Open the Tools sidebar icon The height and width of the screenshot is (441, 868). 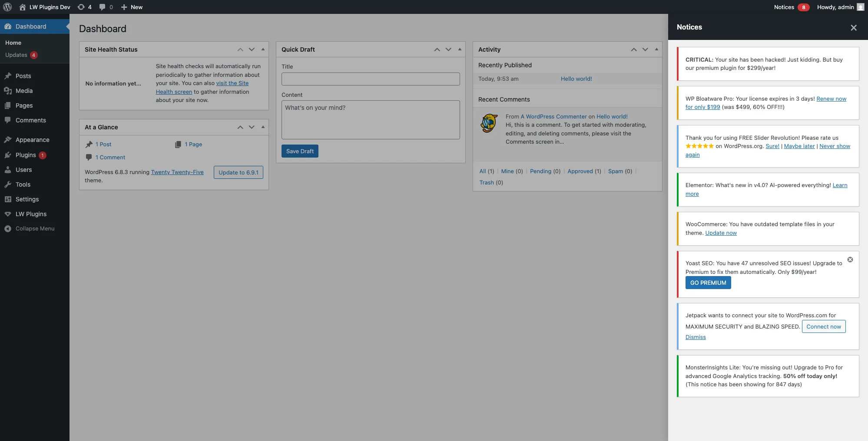coord(8,184)
